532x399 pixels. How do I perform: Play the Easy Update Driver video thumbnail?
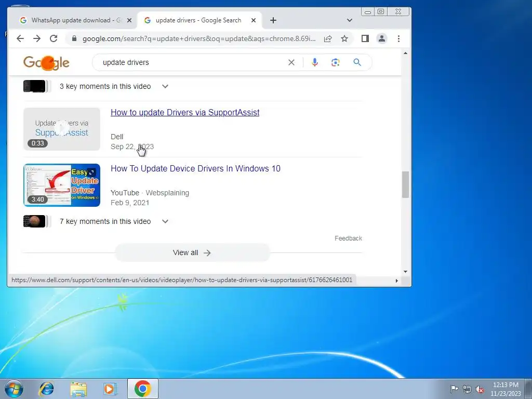coord(62,185)
